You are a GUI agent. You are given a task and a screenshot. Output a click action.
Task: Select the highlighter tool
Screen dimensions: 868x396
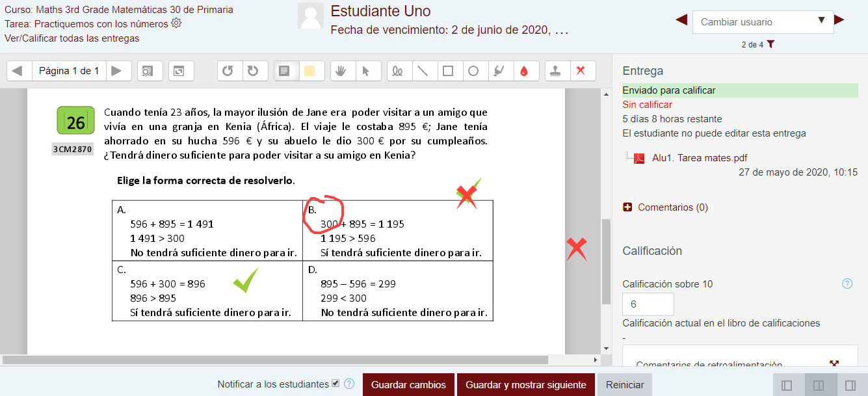click(499, 71)
